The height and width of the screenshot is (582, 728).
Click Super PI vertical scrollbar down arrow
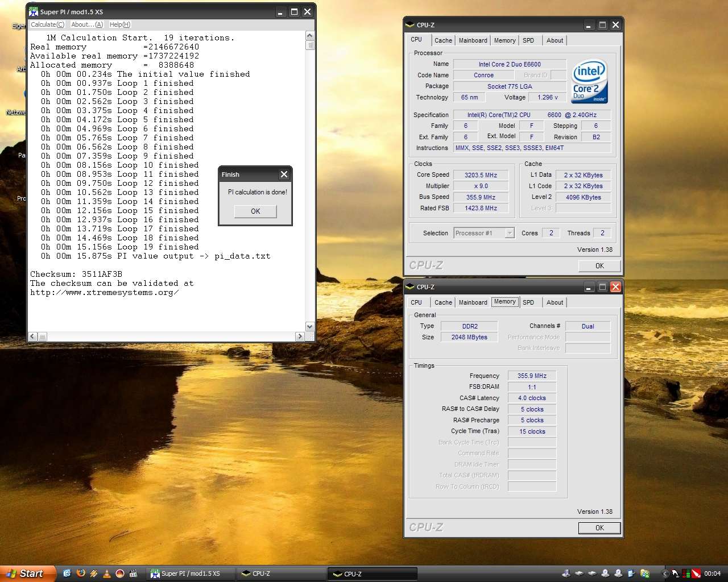[310, 326]
